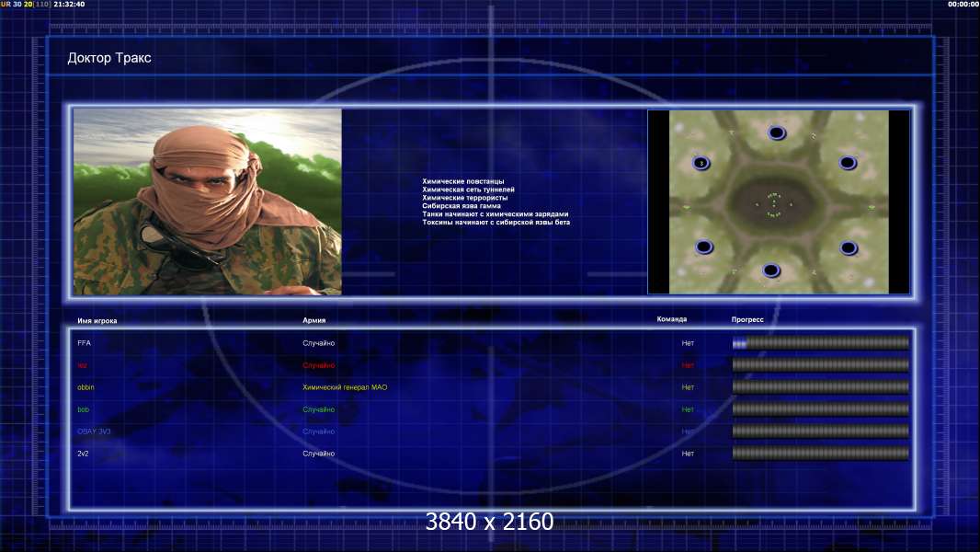
Task: Click the upper-right start position marker
Action: tap(848, 163)
